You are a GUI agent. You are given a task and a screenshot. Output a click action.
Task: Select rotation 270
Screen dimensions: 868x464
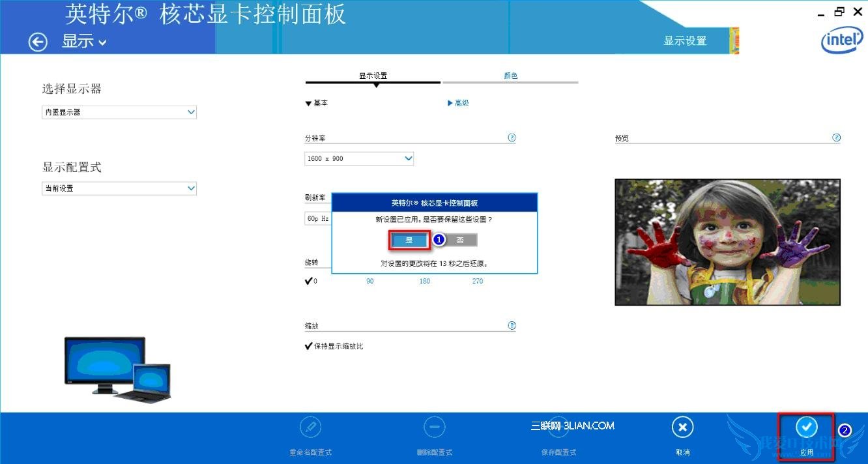point(478,282)
